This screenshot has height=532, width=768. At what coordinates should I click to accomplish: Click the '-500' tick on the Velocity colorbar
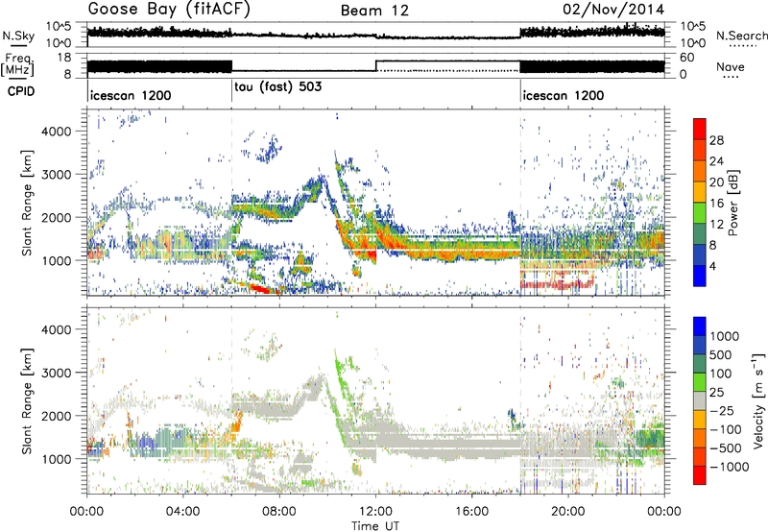point(726,448)
